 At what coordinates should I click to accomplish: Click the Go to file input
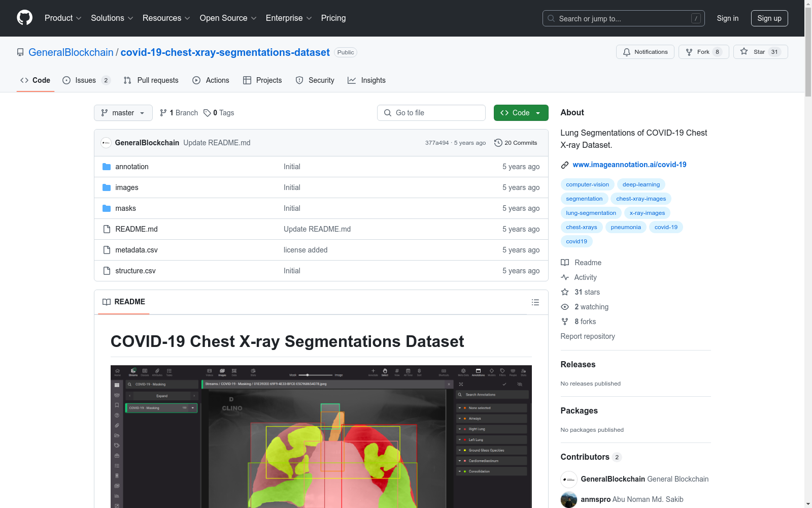[x=431, y=113]
